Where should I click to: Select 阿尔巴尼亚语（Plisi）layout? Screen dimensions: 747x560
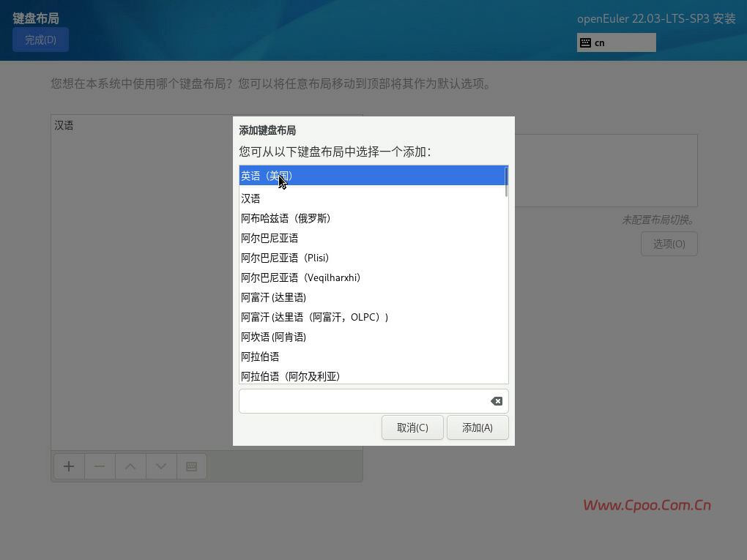coord(373,258)
